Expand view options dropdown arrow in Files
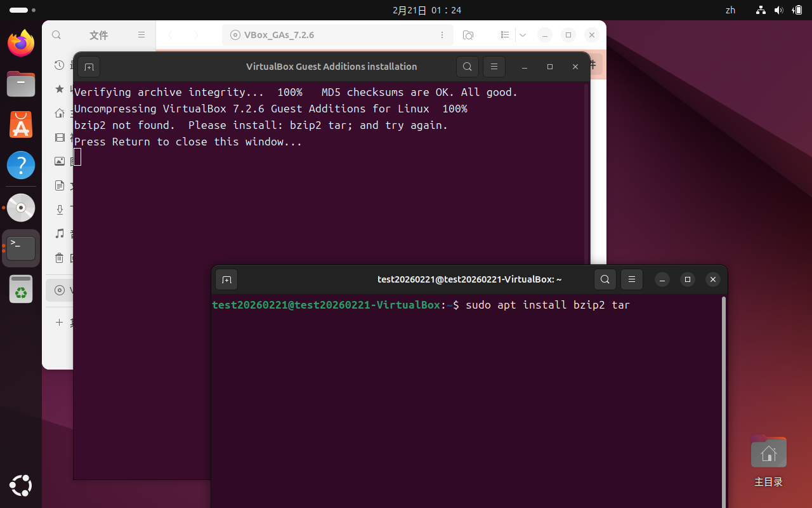This screenshot has width=812, height=508. tap(523, 35)
